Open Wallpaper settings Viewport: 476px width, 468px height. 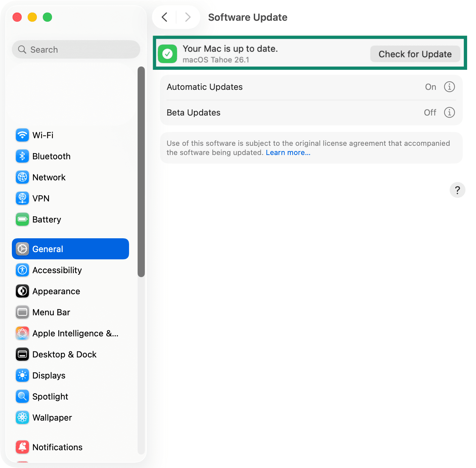pos(52,417)
